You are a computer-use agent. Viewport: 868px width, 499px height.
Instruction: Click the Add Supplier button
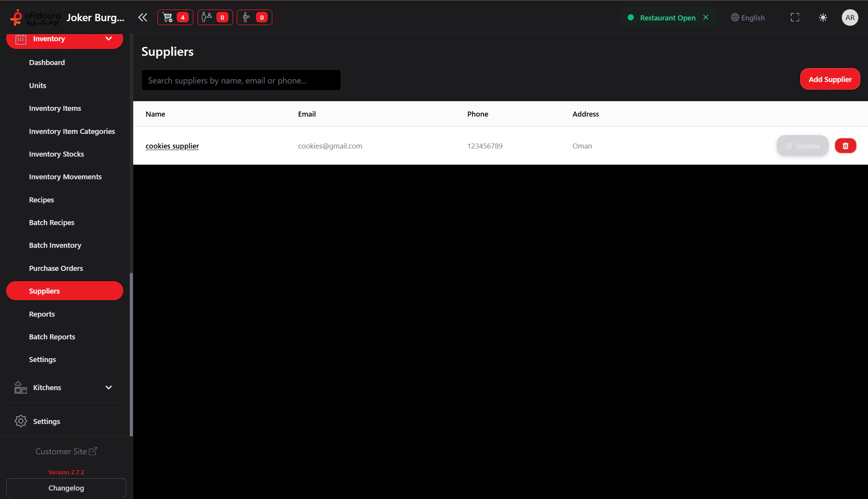coord(830,79)
